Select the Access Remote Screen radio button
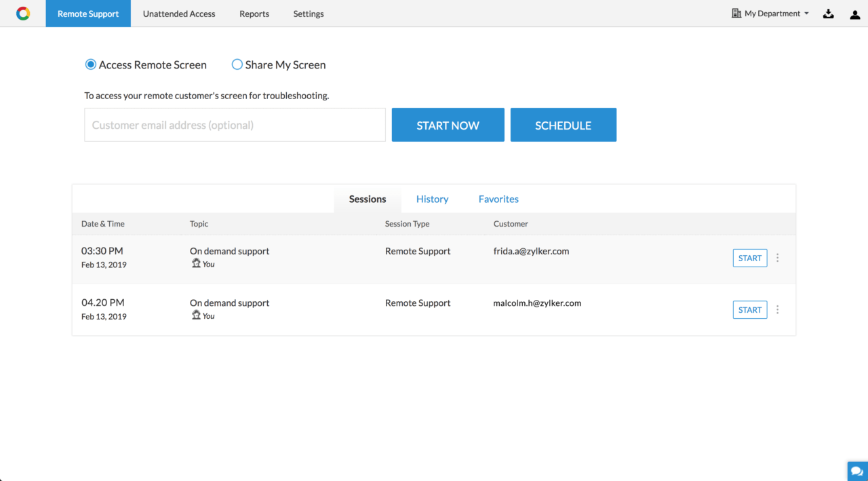868x481 pixels. [91, 64]
